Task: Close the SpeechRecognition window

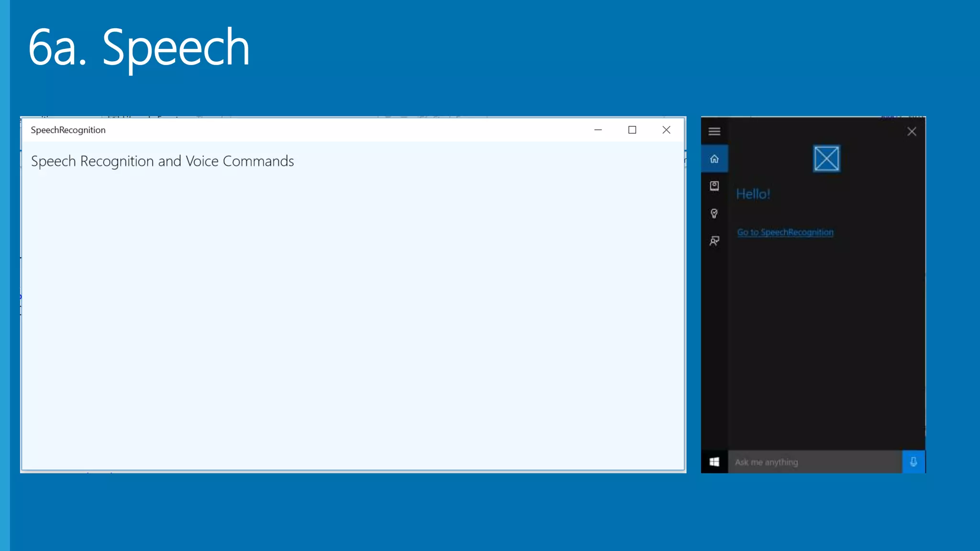Action: (666, 130)
